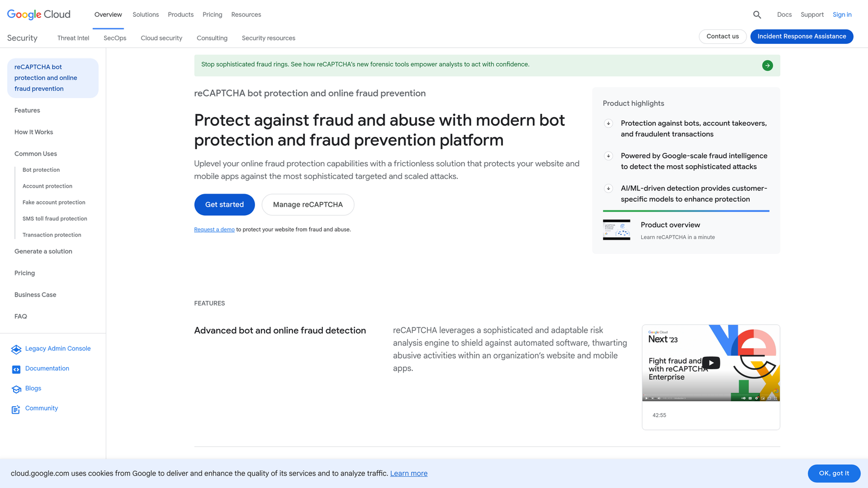Click the Google Cloud logo
Screen dimensions: 868x488
point(39,14)
